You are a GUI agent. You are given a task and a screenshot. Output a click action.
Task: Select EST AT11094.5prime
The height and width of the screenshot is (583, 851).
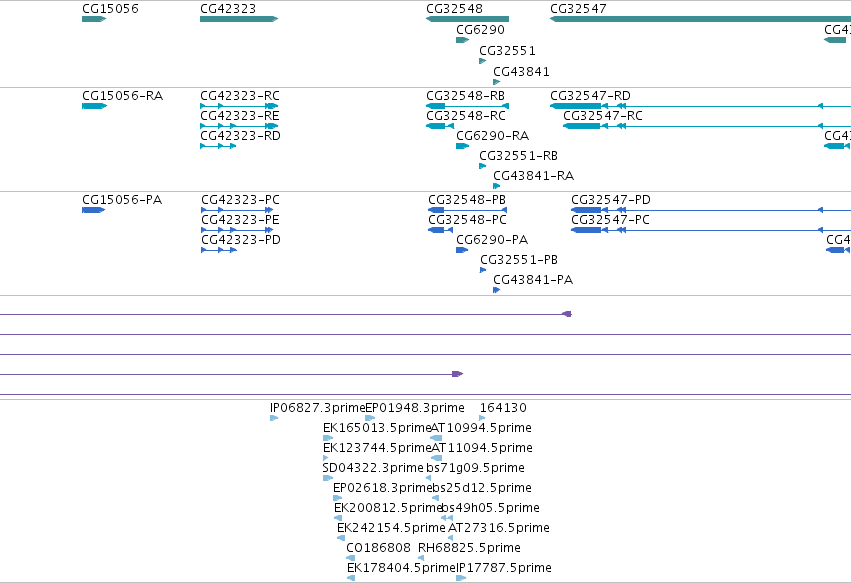pyautogui.click(x=482, y=448)
